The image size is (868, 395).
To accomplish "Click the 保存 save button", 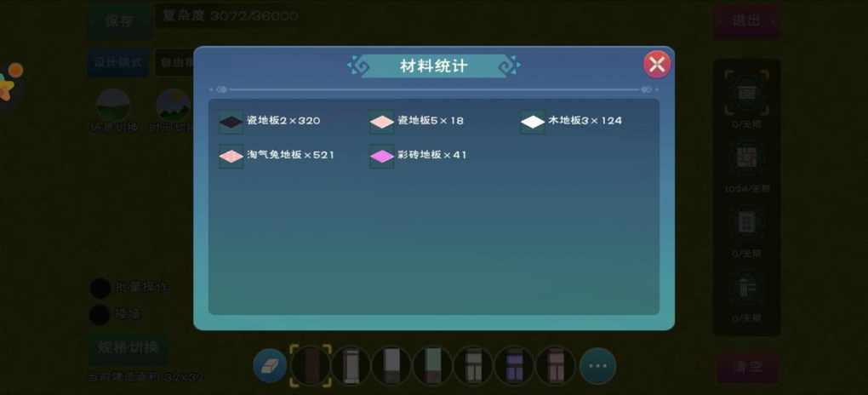I will (120, 21).
